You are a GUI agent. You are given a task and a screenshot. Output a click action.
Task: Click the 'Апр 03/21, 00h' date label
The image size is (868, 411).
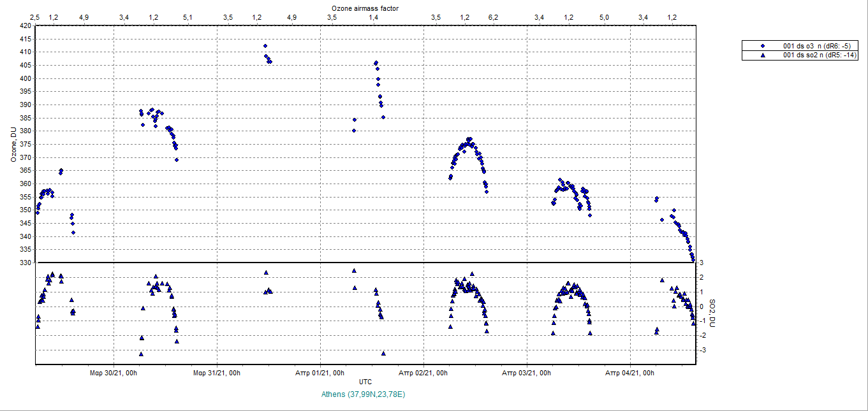pos(527,373)
